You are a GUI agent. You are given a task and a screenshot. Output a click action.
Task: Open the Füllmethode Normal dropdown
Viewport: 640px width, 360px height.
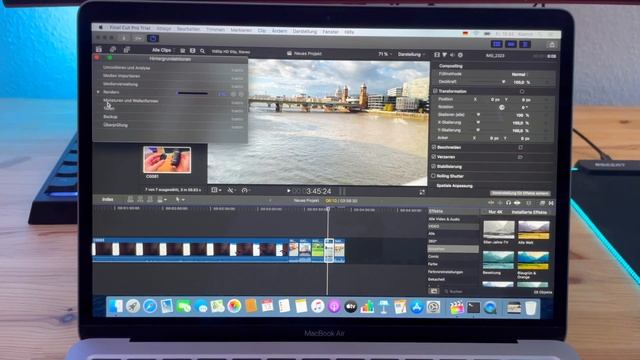(520, 74)
